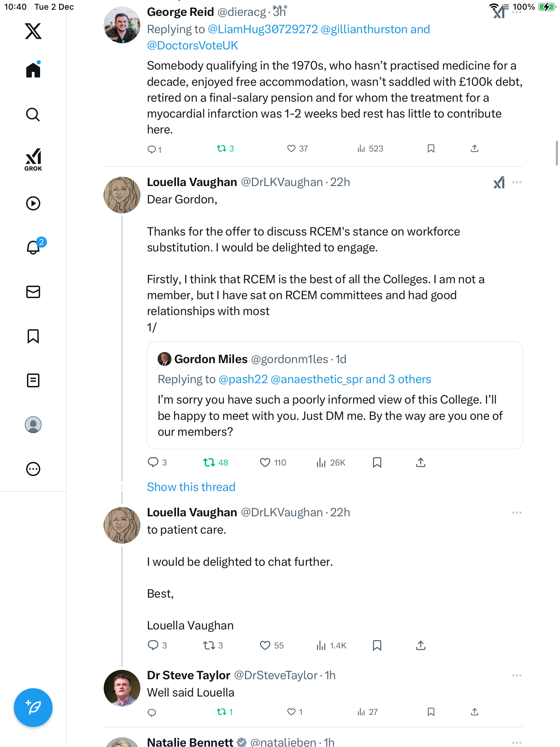The image size is (560, 747).
Task: Open the Profile avatar item in sidebar
Action: click(33, 425)
